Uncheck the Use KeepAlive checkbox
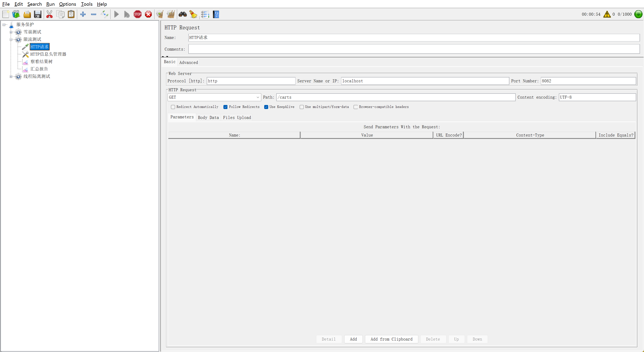The width and height of the screenshot is (644, 352). click(266, 107)
